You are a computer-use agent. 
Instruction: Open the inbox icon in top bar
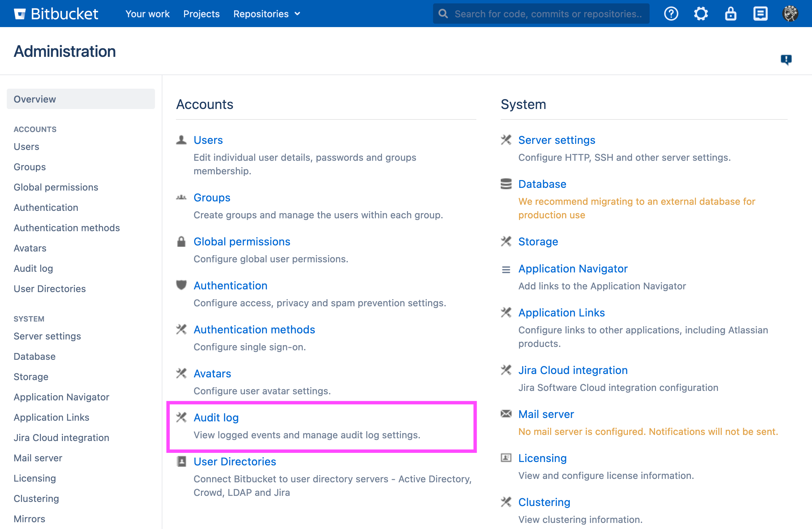coord(760,14)
